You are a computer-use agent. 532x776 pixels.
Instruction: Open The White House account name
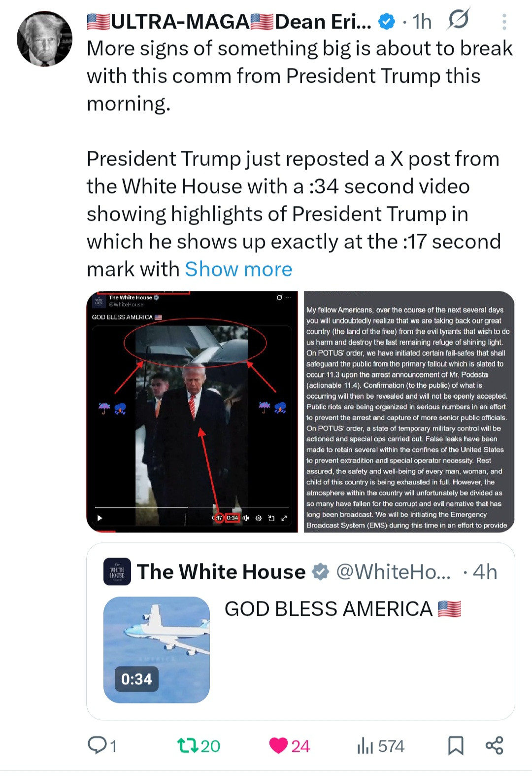coord(221,571)
